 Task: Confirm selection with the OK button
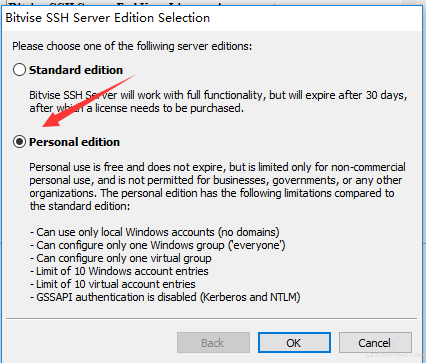pyautogui.click(x=294, y=343)
